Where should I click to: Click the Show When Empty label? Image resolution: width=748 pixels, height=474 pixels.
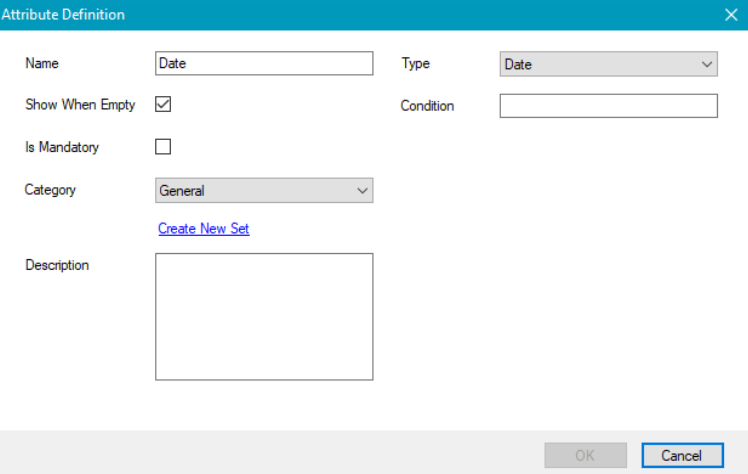point(80,105)
